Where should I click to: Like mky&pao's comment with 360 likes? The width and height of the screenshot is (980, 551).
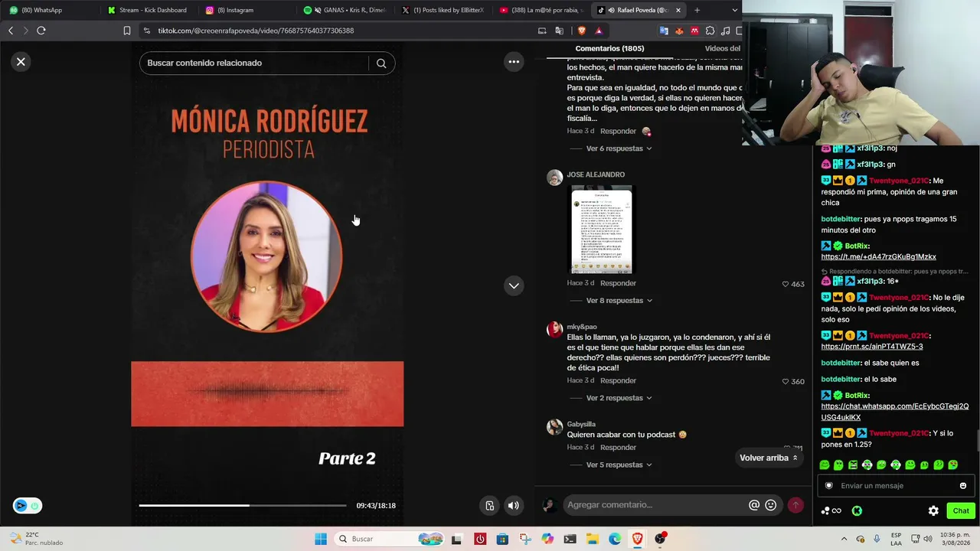786,381
